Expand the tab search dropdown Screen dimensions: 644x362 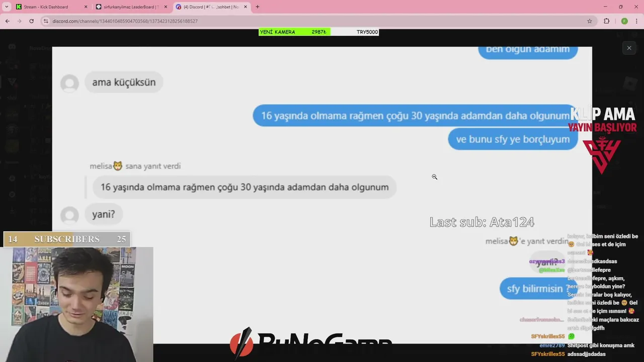(7, 7)
